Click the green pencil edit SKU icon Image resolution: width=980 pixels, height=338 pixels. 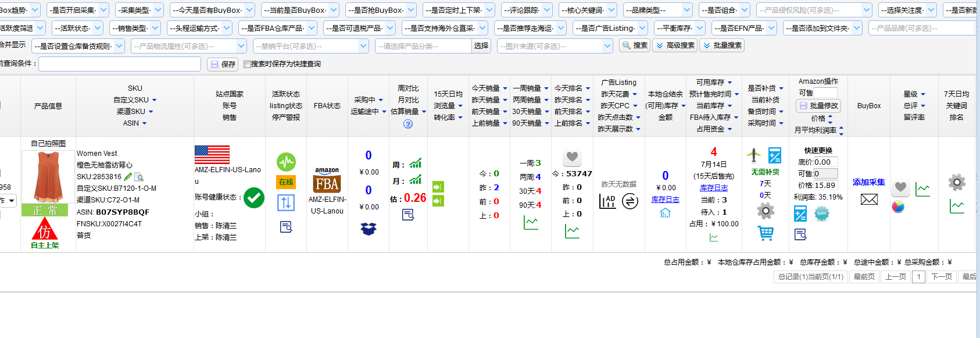point(128,176)
